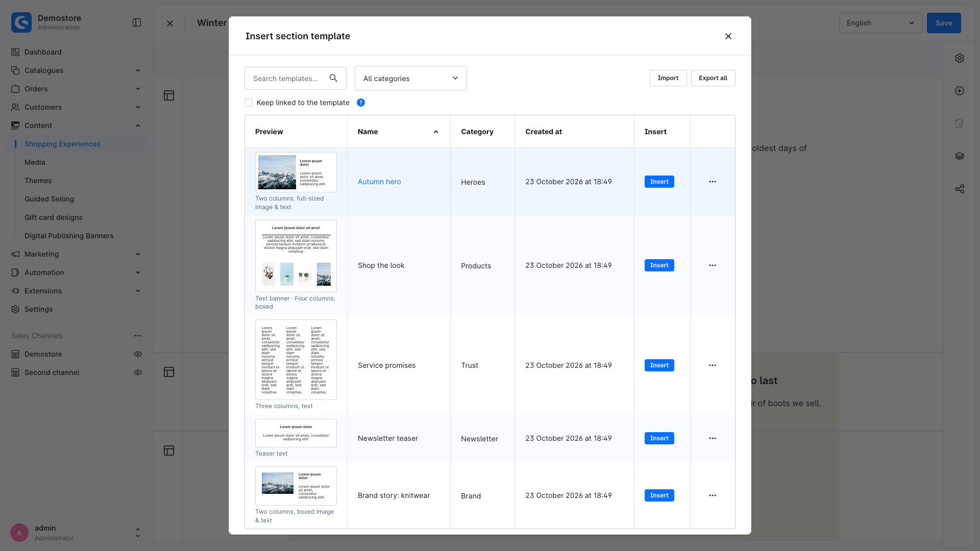Image resolution: width=980 pixels, height=551 pixels.
Task: Open admin user menu chevron
Action: [x=138, y=533]
